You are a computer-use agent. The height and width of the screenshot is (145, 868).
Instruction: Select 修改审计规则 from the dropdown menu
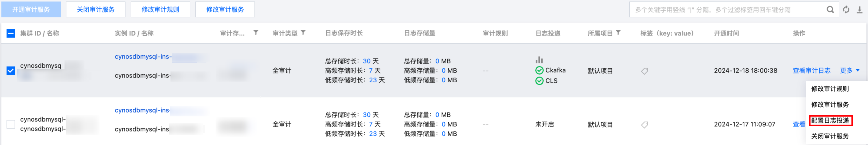point(830,89)
